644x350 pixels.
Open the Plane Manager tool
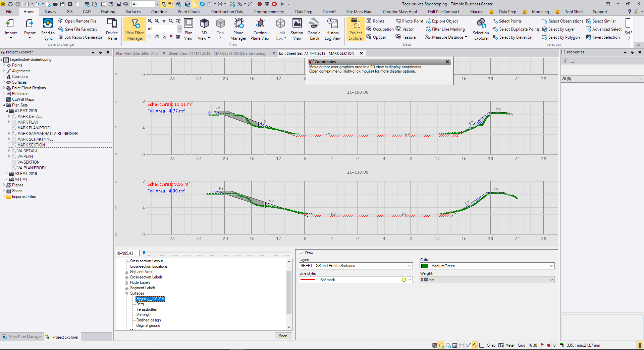point(238,29)
